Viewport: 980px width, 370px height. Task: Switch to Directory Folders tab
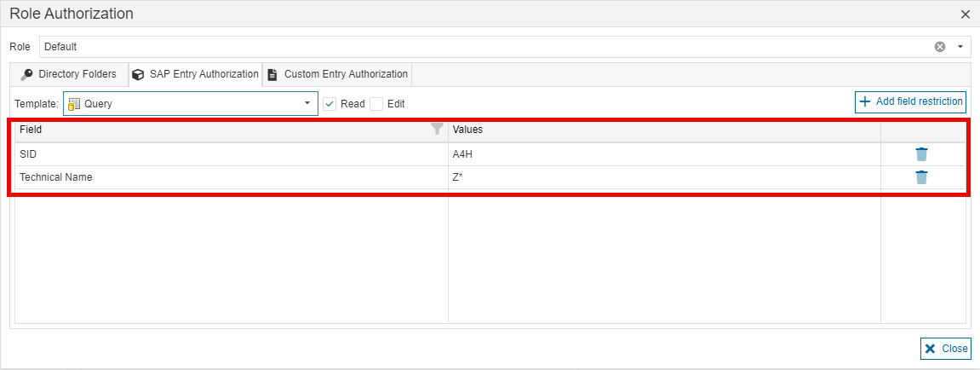point(69,74)
